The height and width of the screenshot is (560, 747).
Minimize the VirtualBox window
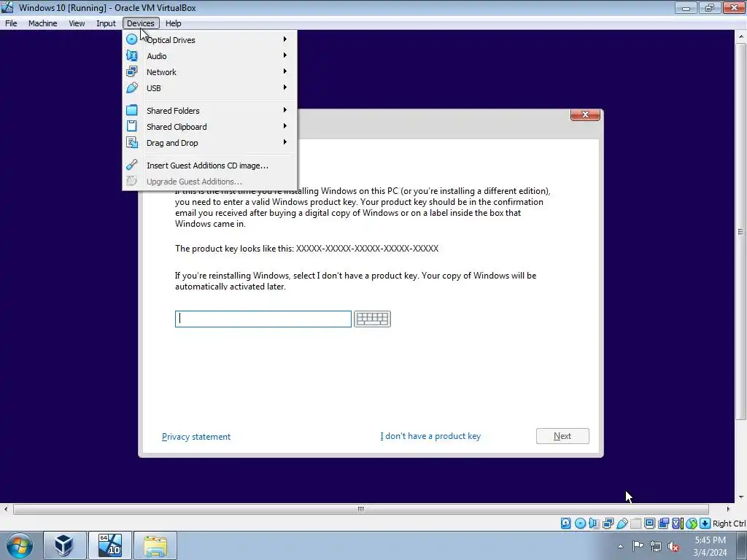pyautogui.click(x=686, y=7)
